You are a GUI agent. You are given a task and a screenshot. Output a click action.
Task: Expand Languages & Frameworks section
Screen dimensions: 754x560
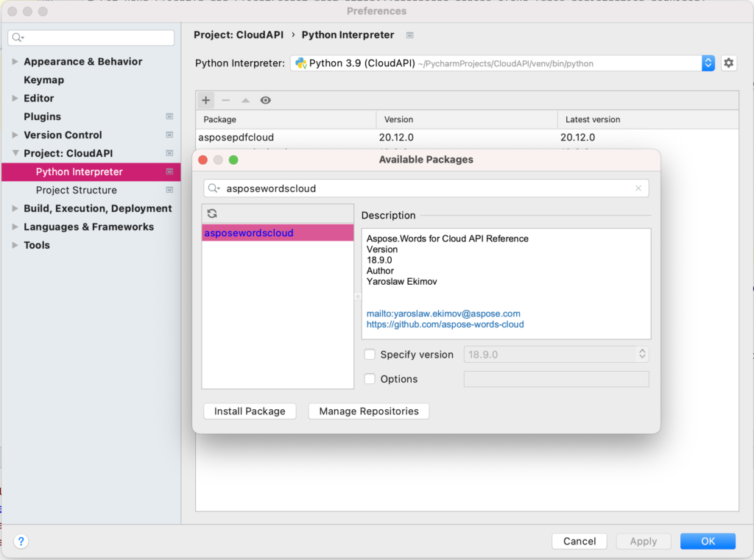(15, 227)
